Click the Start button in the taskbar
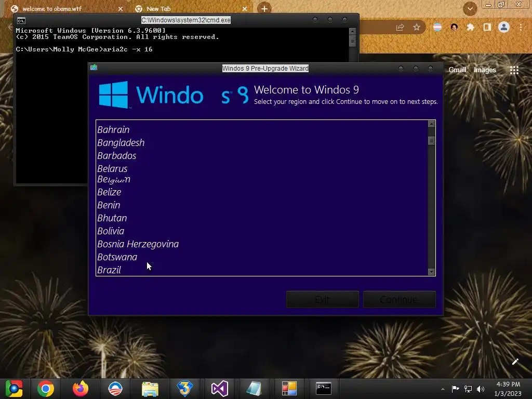Image resolution: width=532 pixels, height=399 pixels. click(x=14, y=389)
